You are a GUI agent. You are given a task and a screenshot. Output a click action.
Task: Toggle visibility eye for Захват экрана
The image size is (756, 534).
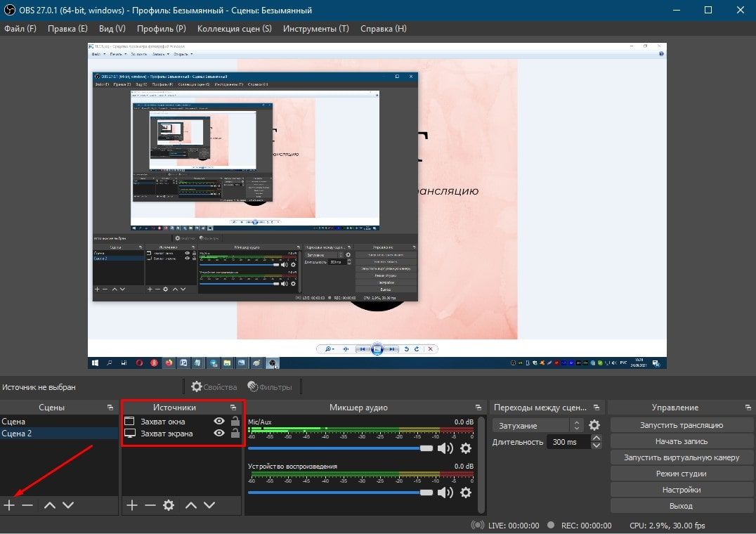pyautogui.click(x=219, y=433)
